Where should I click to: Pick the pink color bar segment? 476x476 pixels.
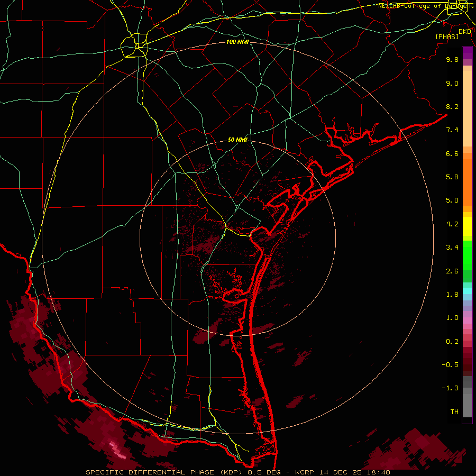(x=467, y=321)
